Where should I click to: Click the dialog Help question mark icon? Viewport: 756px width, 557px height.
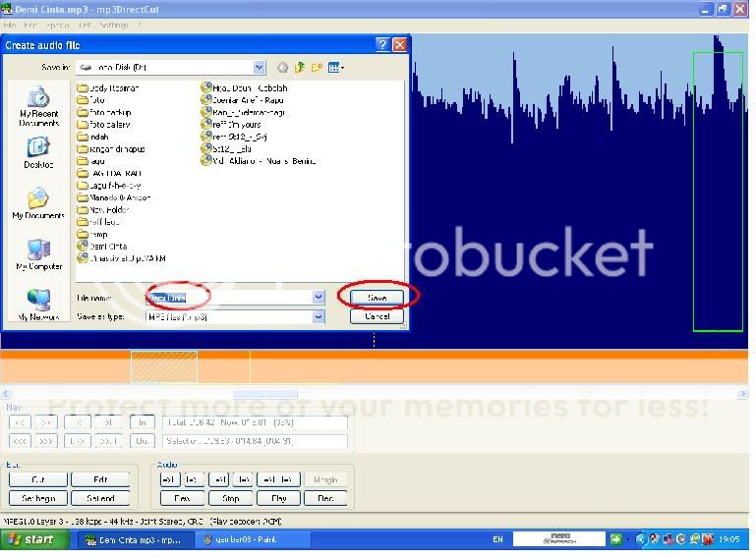click(382, 45)
